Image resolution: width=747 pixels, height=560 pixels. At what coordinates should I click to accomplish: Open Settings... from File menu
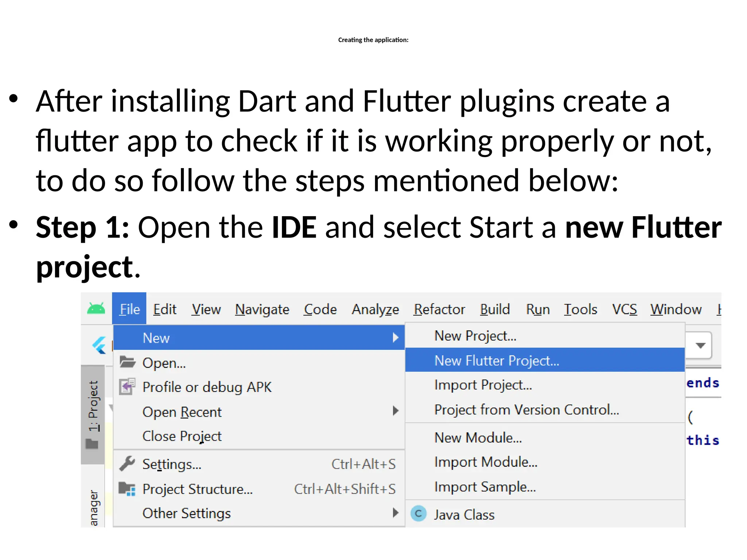pos(259,464)
